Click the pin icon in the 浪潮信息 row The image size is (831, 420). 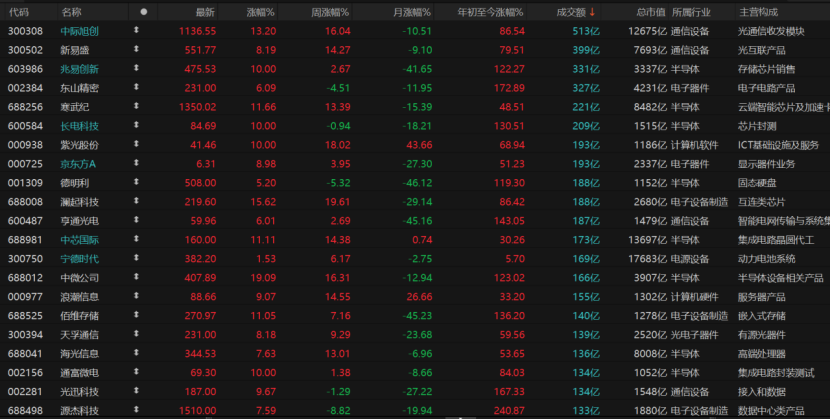point(136,296)
